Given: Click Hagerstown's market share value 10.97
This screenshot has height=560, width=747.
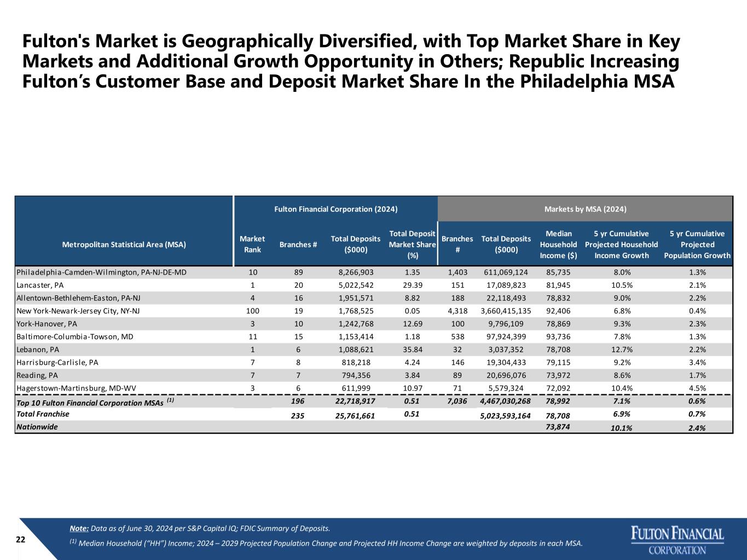Looking at the screenshot, I should click(413, 389).
